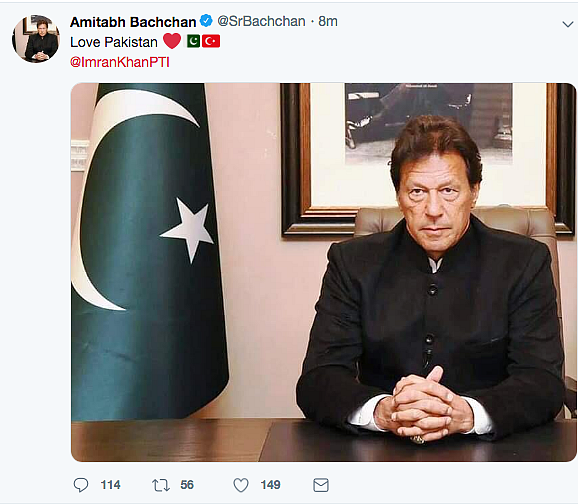Open attached photo at the green flag

pos(147,251)
